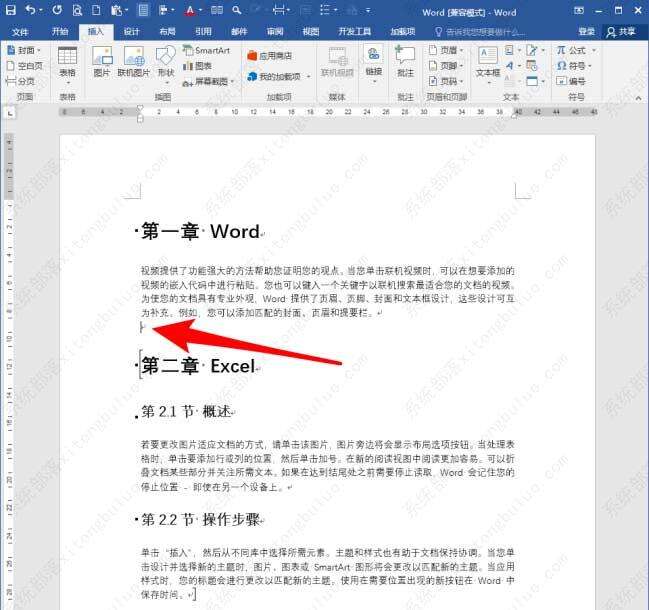The height and width of the screenshot is (610, 649).
Task: Open the 文件 File menu
Action: tap(20, 32)
